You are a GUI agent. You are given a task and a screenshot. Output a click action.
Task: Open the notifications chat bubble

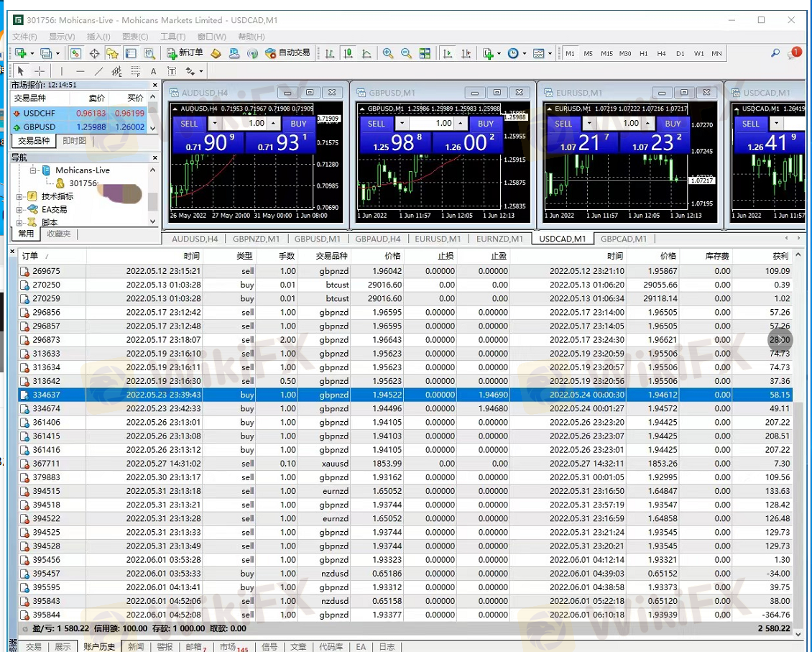[x=794, y=52]
